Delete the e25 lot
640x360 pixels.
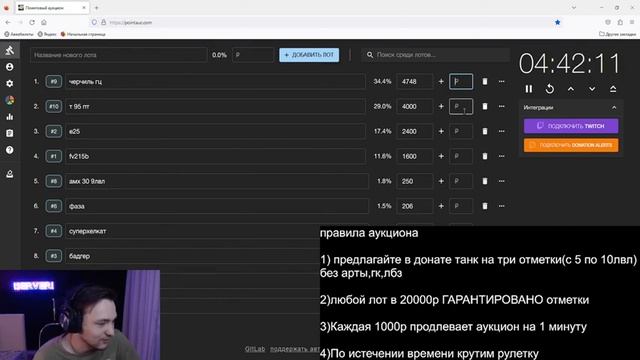484,131
